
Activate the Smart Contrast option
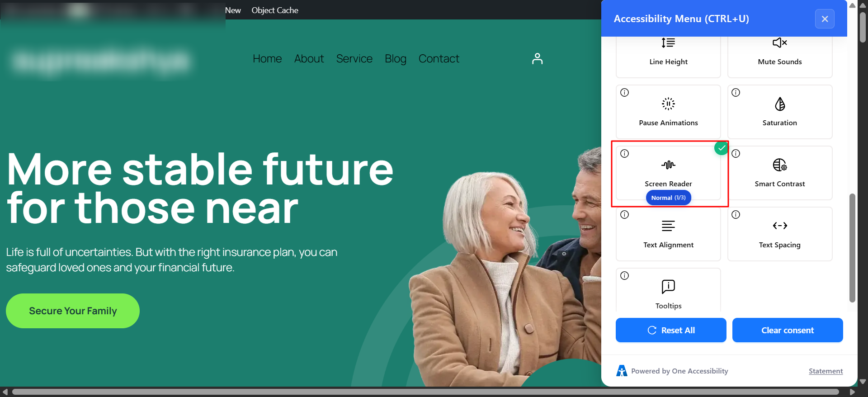780,173
